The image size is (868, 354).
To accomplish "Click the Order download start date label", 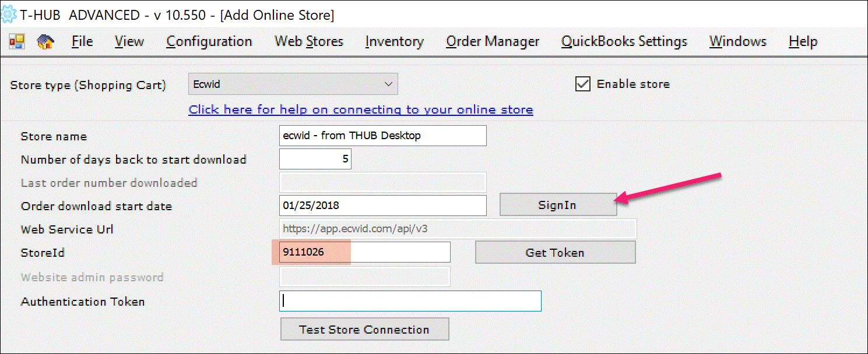I will coord(96,206).
